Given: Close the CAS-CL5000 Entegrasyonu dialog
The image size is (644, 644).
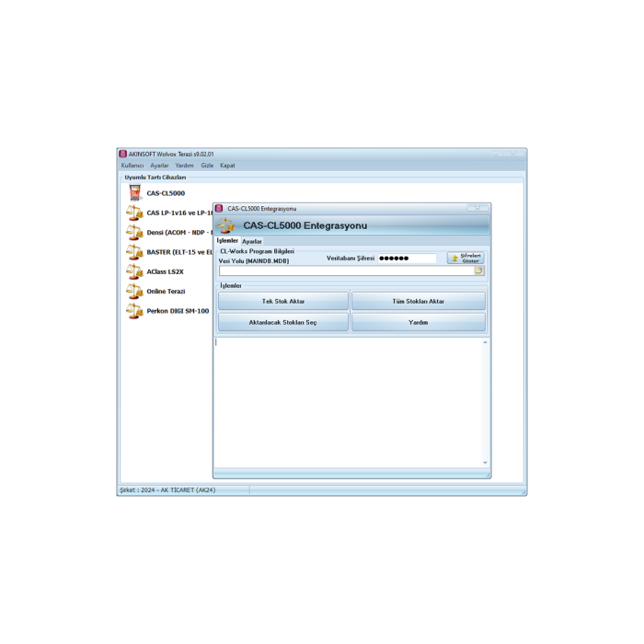Looking at the screenshot, I should click(x=477, y=207).
